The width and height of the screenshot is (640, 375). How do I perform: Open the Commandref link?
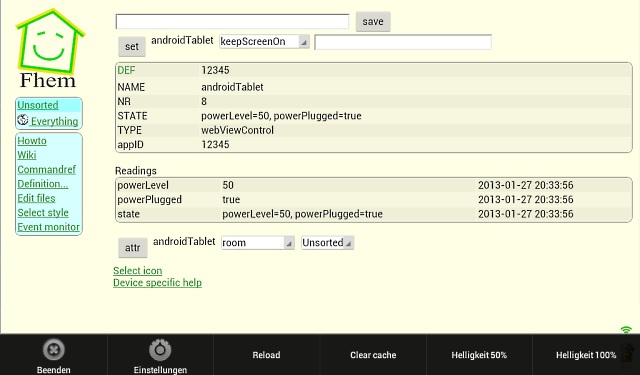pos(47,169)
